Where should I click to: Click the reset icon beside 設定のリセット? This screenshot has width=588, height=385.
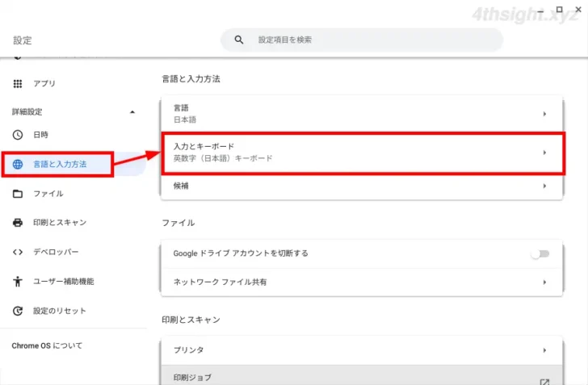point(18,311)
